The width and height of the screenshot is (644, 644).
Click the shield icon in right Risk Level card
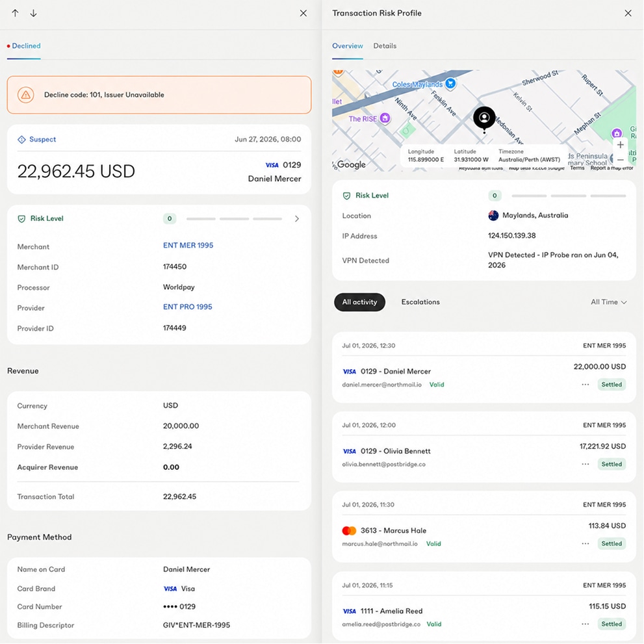pyautogui.click(x=346, y=196)
